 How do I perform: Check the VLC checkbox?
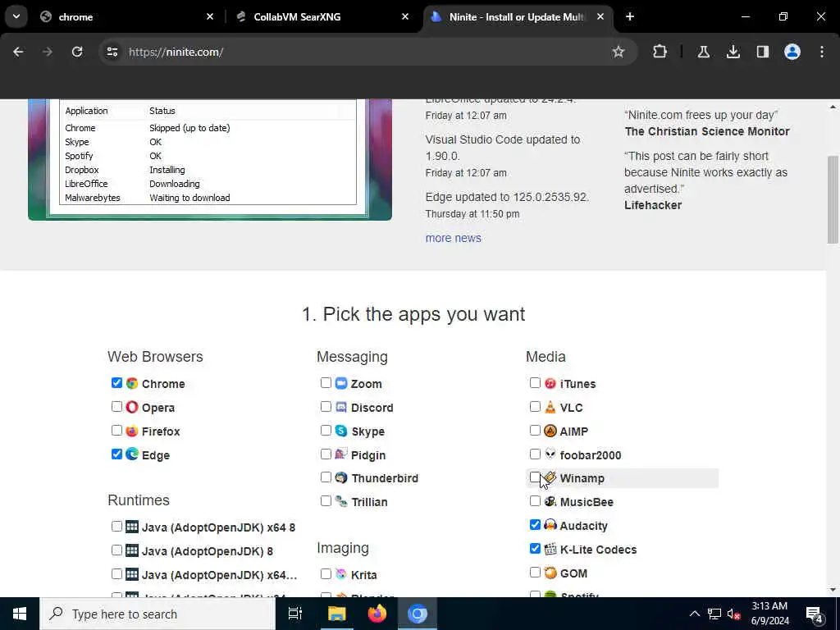[x=535, y=406]
